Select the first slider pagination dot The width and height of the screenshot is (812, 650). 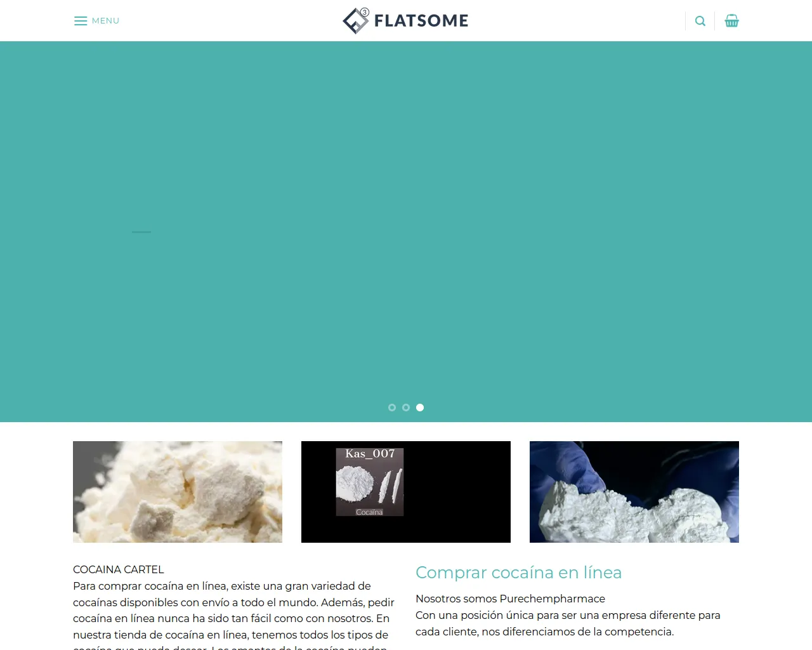392,408
